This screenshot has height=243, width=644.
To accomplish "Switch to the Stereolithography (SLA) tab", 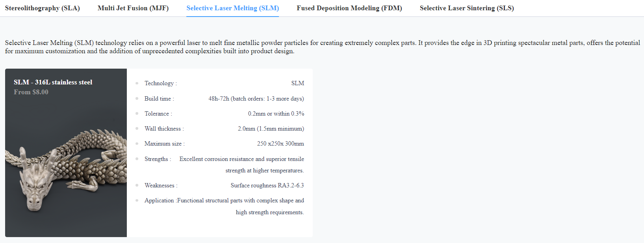I will pos(42,7).
